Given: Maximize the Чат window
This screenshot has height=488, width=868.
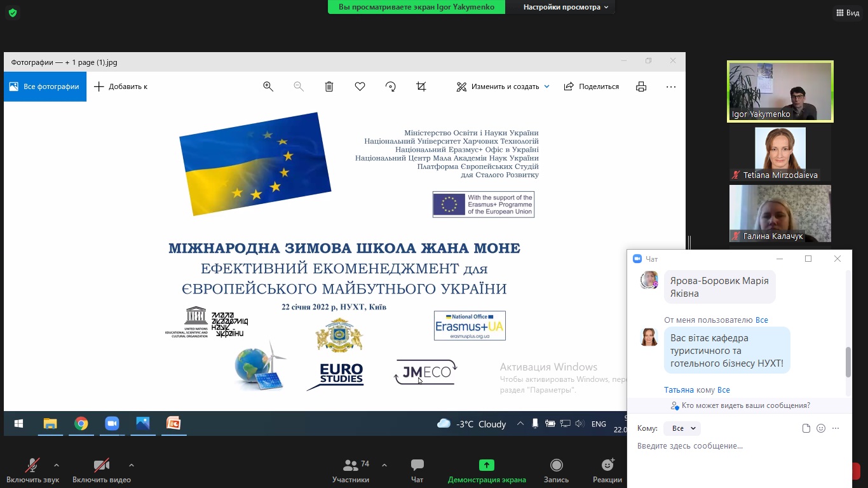Looking at the screenshot, I should tap(808, 259).
